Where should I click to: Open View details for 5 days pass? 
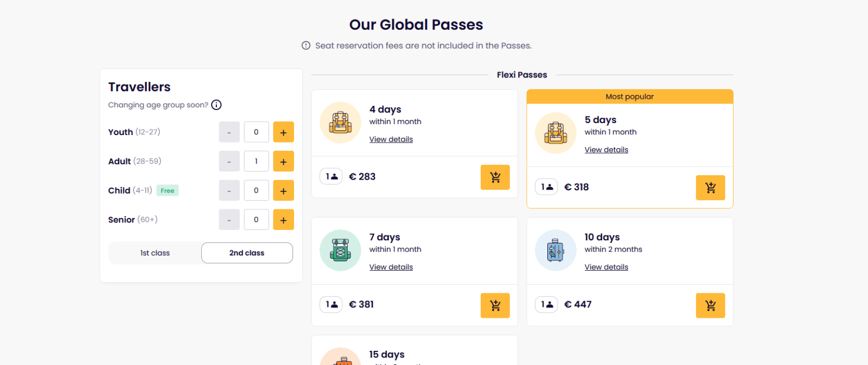(x=606, y=150)
